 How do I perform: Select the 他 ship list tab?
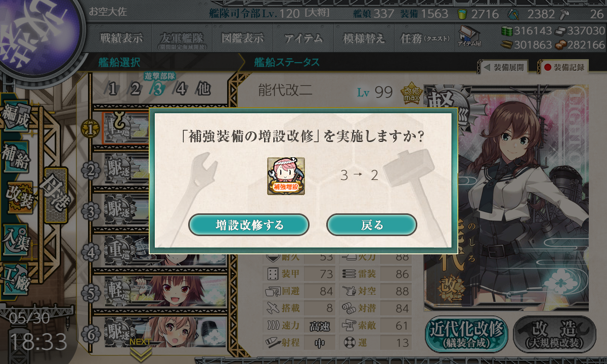tap(203, 89)
